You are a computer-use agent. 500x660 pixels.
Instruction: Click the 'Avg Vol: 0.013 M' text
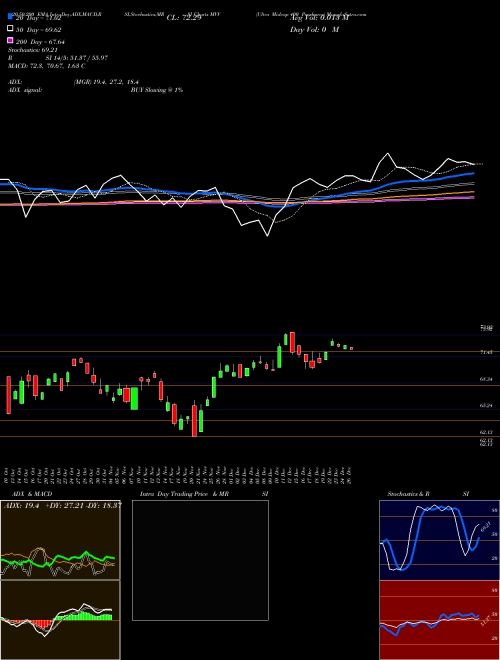pyautogui.click(x=319, y=18)
